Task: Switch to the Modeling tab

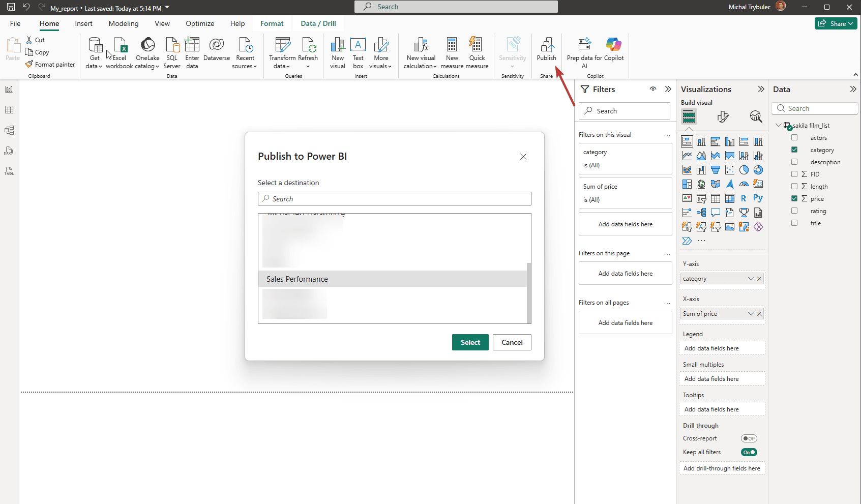Action: click(x=124, y=23)
